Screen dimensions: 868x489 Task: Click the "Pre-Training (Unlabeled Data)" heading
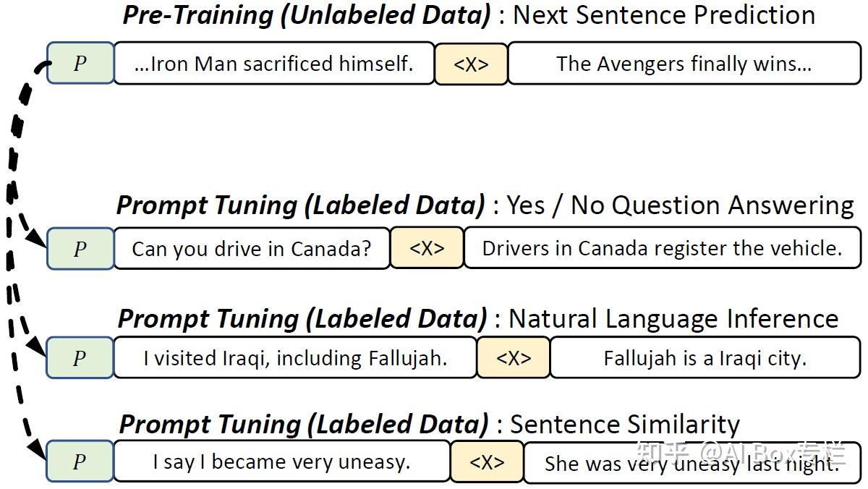(308, 16)
